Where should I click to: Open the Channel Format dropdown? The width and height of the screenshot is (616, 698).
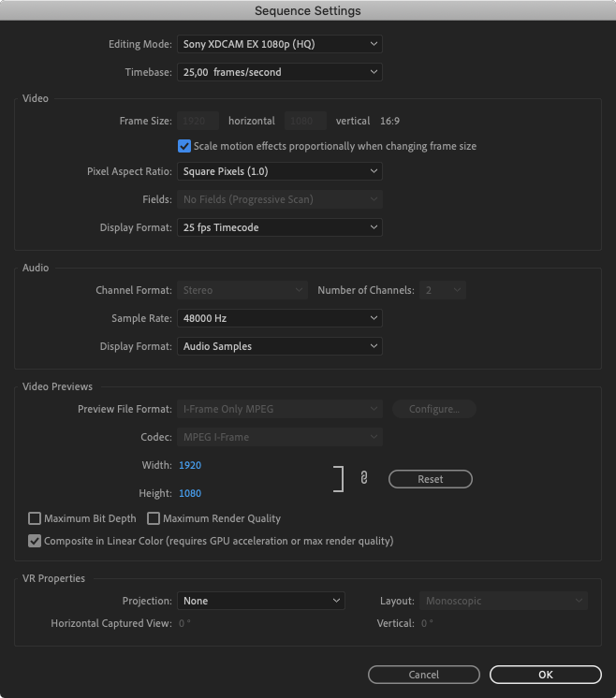[x=242, y=290]
